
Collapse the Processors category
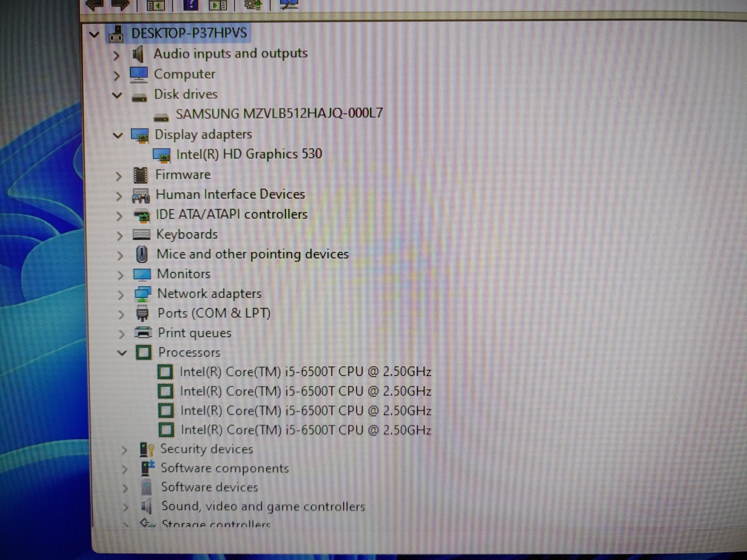click(x=122, y=353)
